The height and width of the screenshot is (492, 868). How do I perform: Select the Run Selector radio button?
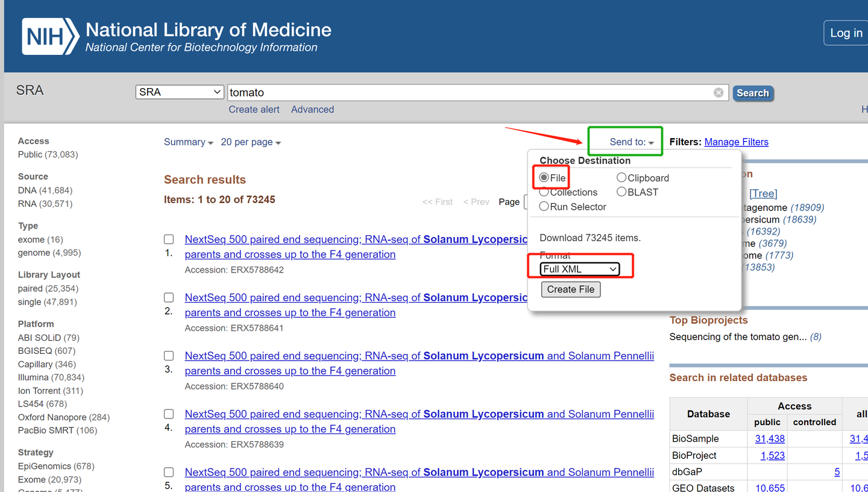point(544,207)
